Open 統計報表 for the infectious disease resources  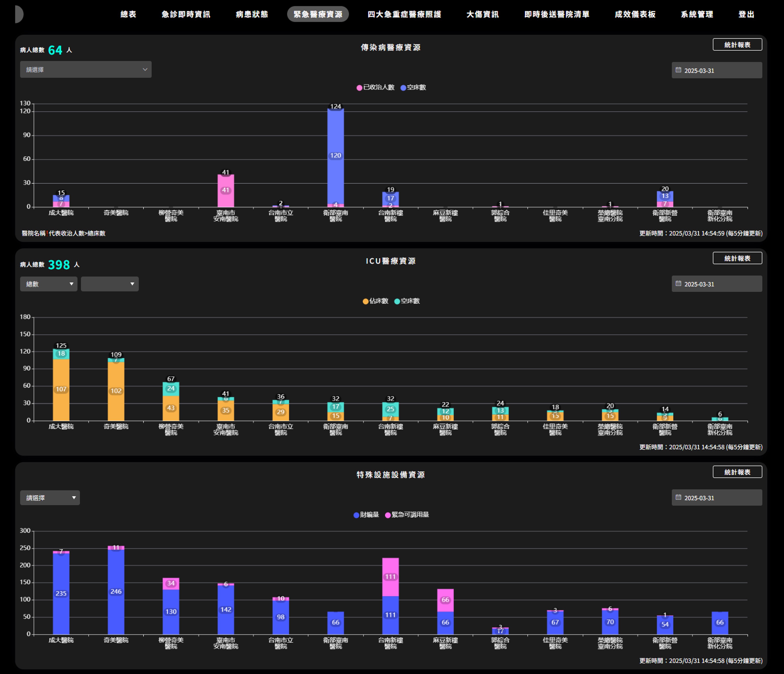[x=737, y=45]
